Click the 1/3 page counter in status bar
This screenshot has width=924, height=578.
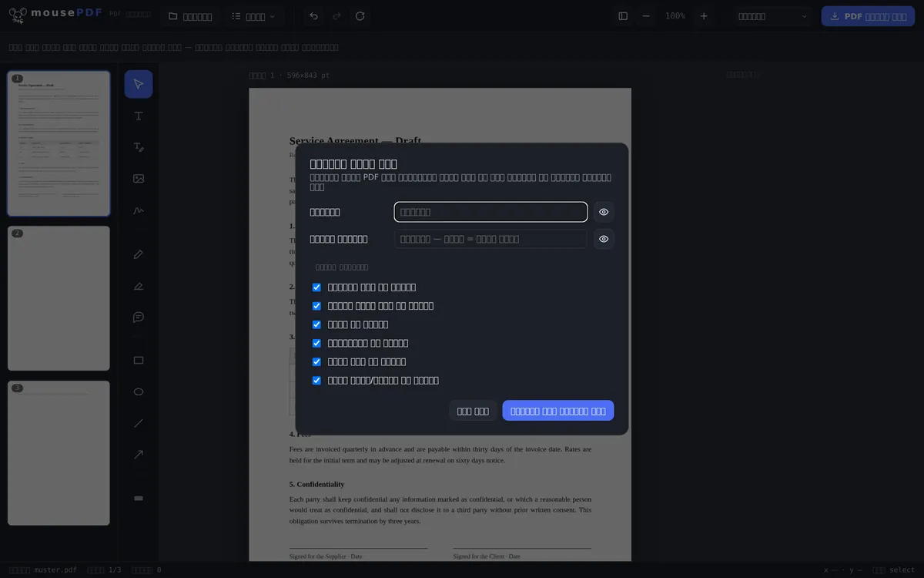(x=115, y=570)
